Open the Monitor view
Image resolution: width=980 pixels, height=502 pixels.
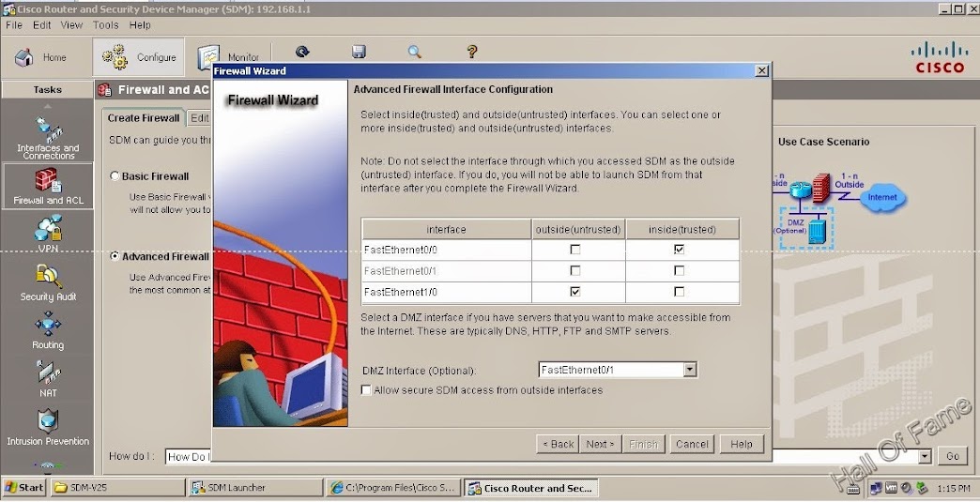228,57
